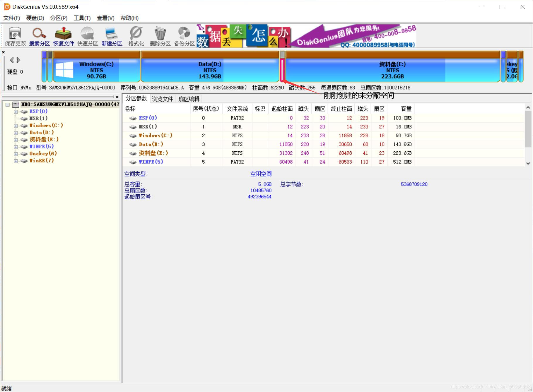This screenshot has width=533, height=392.
Task: Go to previous disk with left arrow
Action: [x=12, y=60]
